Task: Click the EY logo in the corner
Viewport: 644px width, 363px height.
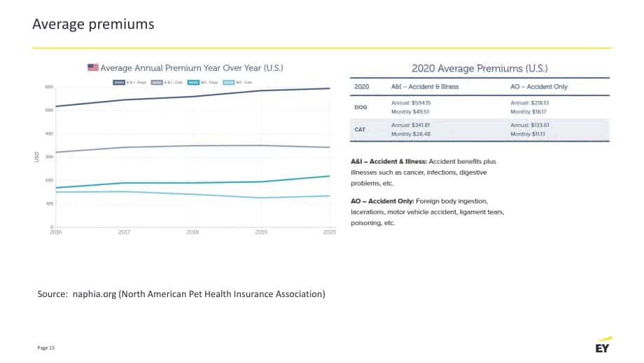Action: 603,345
